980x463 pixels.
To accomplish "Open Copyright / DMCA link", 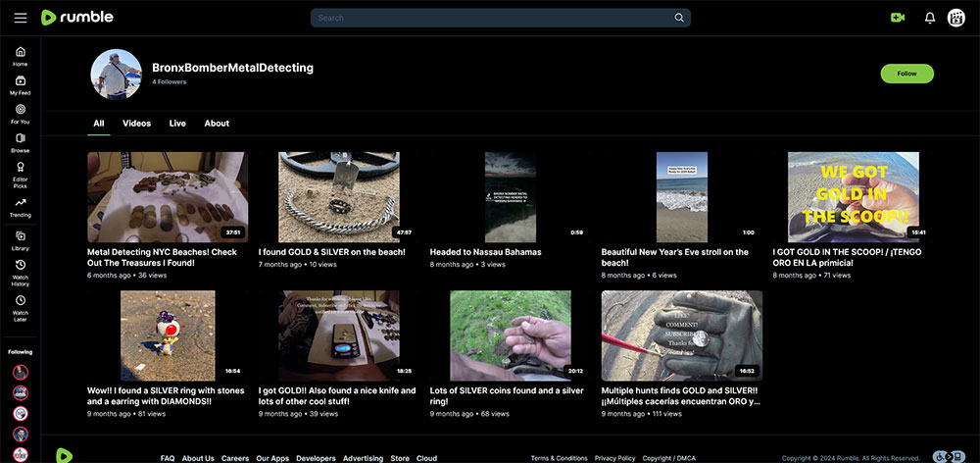I will pyautogui.click(x=668, y=459).
